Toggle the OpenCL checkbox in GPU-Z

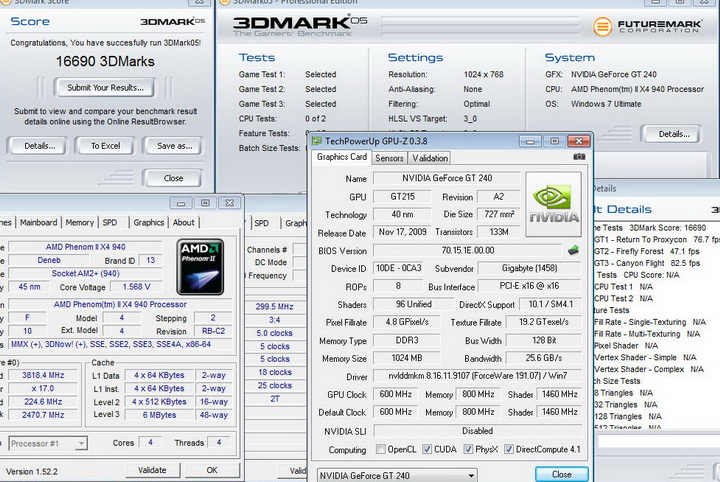point(380,449)
